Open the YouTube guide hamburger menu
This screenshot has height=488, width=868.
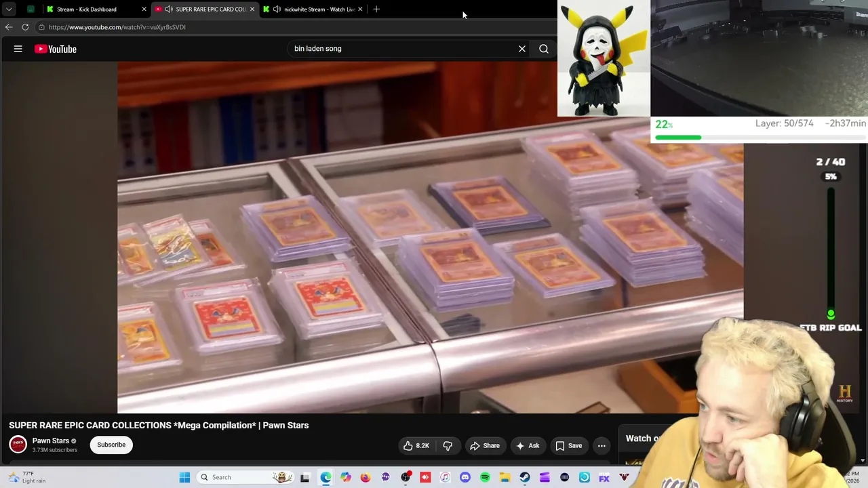(x=18, y=49)
